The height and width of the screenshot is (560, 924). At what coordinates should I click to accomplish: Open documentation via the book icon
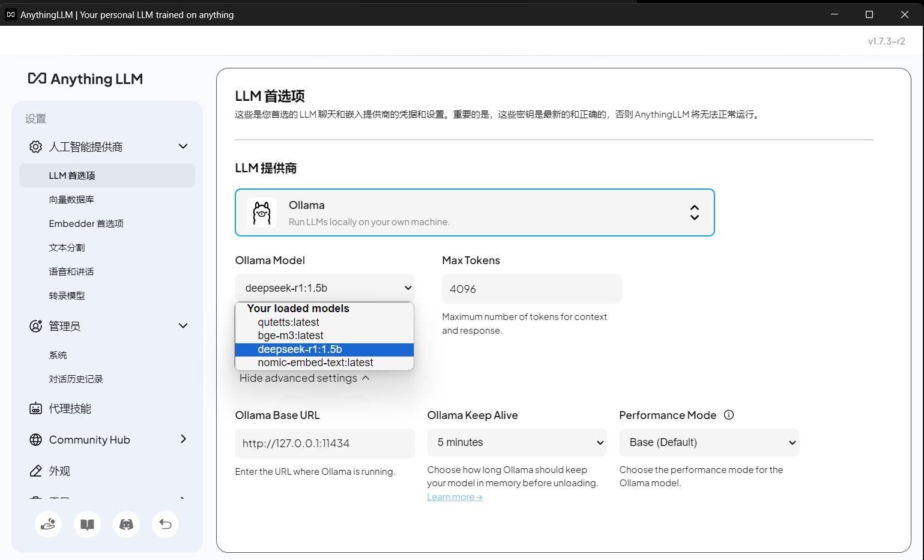pos(87,525)
